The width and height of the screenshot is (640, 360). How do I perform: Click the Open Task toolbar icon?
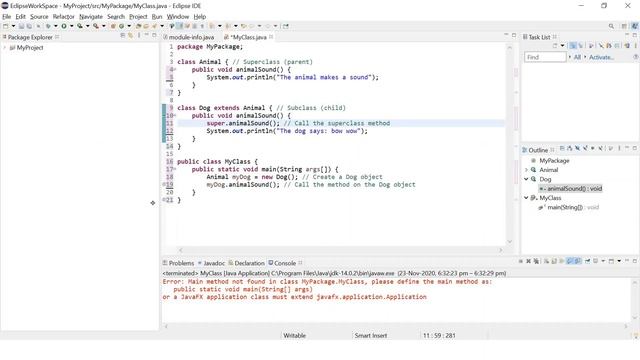[x=146, y=26]
